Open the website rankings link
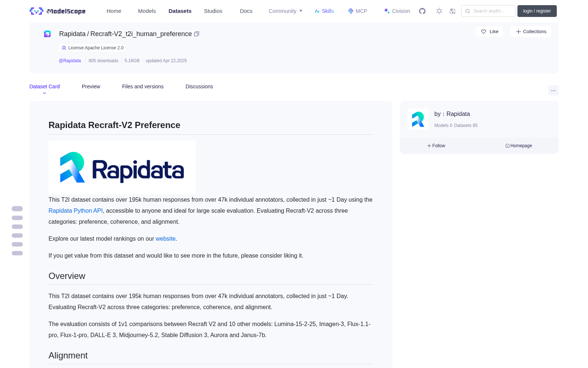 (166, 239)
